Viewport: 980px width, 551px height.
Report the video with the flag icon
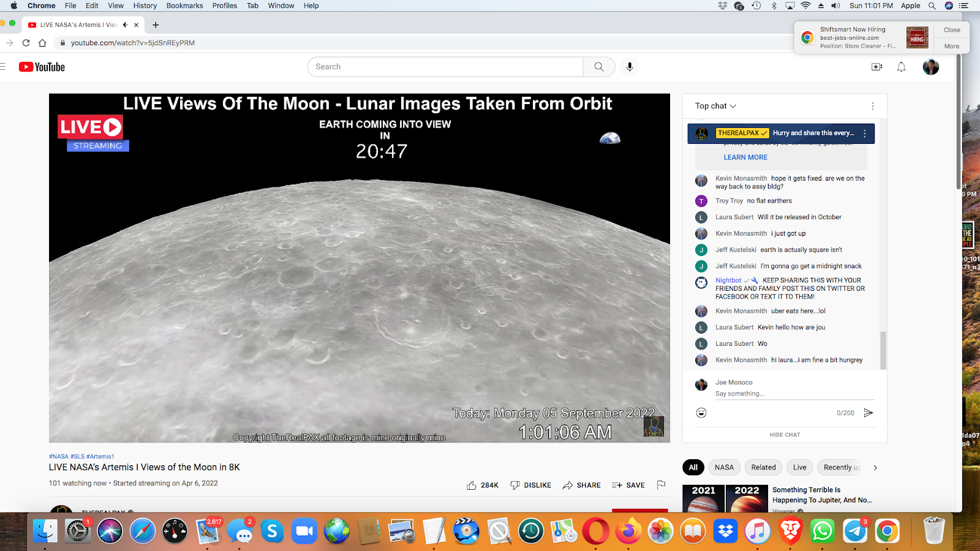pyautogui.click(x=661, y=485)
